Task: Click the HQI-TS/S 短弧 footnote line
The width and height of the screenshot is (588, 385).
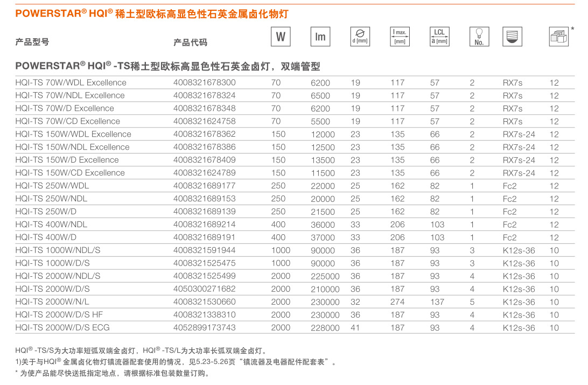Action: point(142,351)
